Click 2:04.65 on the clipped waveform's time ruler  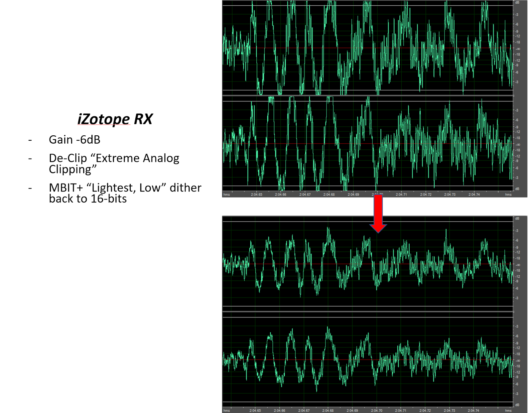coord(256,195)
